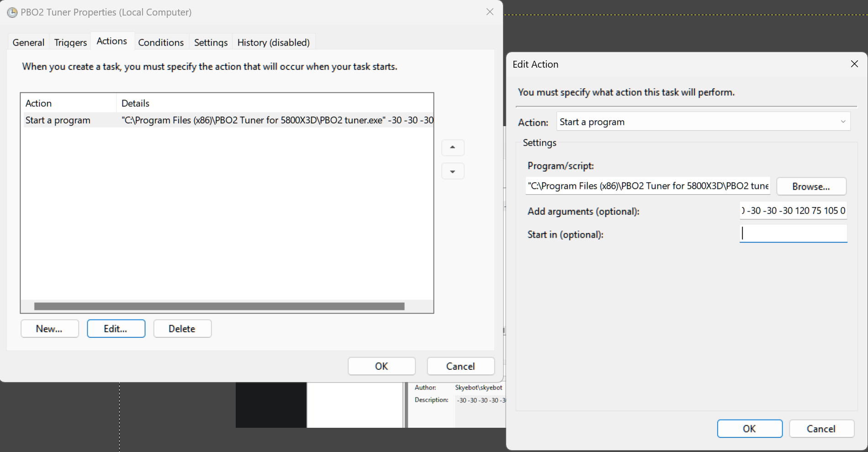The height and width of the screenshot is (452, 868).
Task: Click the Edit... action button
Action: pyautogui.click(x=116, y=329)
